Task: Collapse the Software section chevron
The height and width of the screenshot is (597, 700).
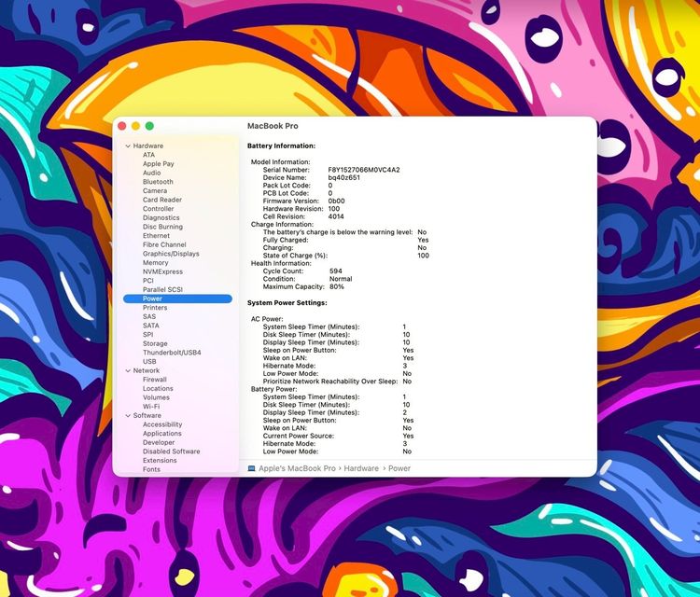Action: point(128,415)
